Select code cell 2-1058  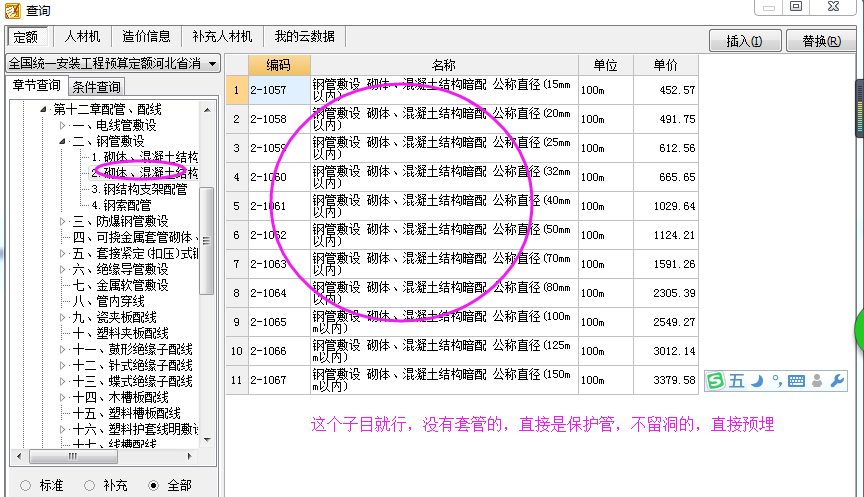coord(279,119)
